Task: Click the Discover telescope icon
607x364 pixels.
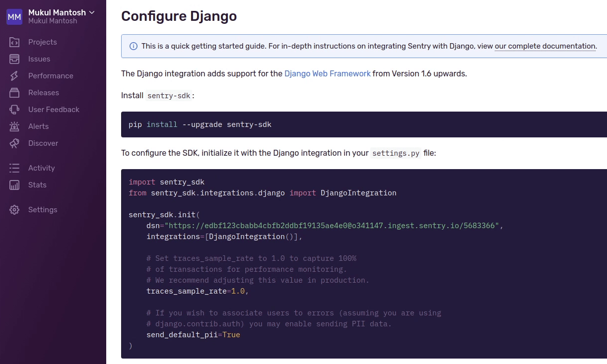Action: [14, 143]
